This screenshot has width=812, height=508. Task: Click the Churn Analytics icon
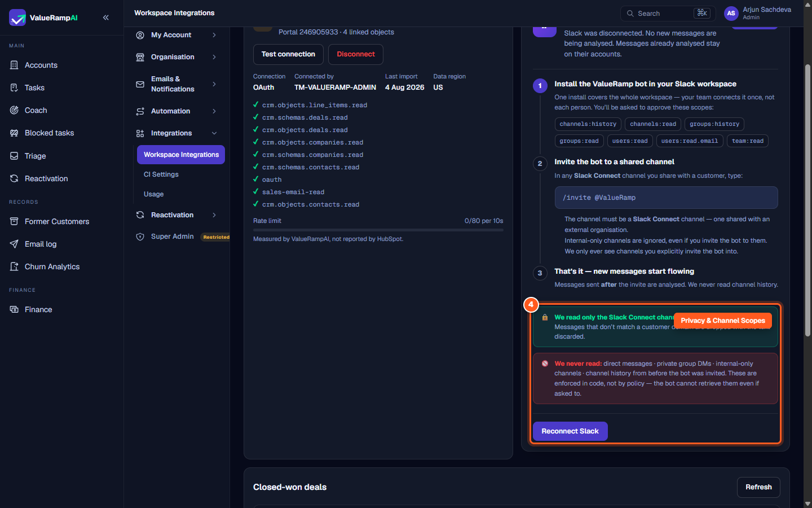tap(14, 266)
